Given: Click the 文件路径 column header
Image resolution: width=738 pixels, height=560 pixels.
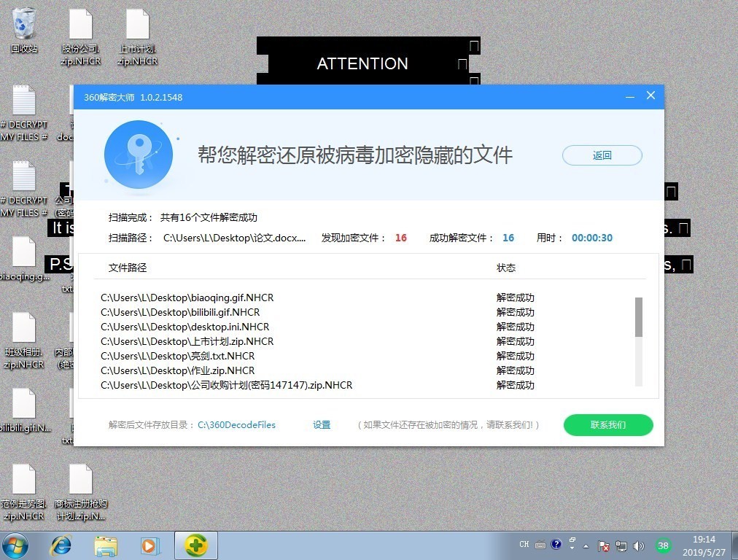Looking at the screenshot, I should [128, 268].
